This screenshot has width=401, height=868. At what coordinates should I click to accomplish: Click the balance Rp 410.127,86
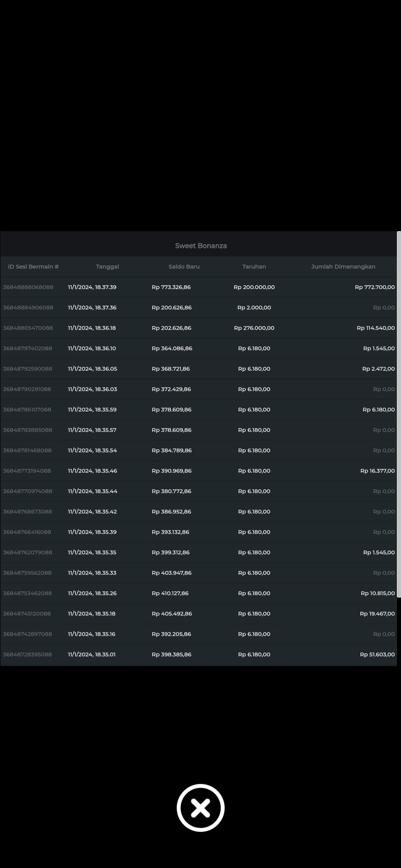170,593
